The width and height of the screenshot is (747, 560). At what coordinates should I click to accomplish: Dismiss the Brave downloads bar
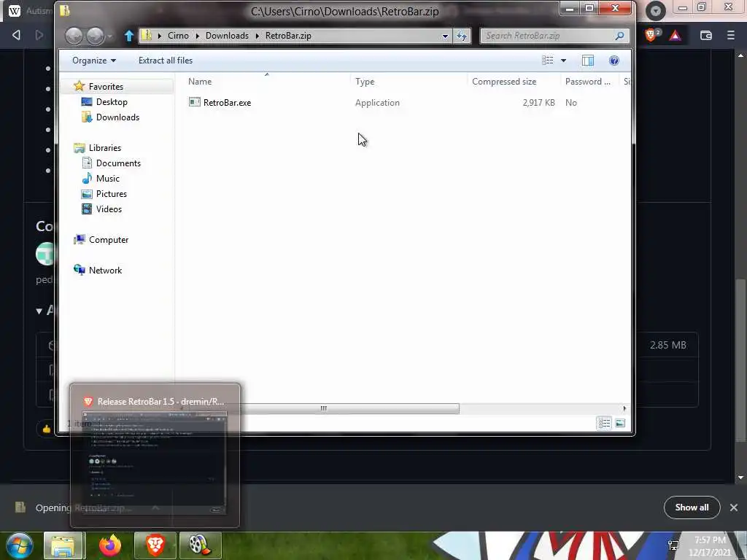(x=734, y=507)
